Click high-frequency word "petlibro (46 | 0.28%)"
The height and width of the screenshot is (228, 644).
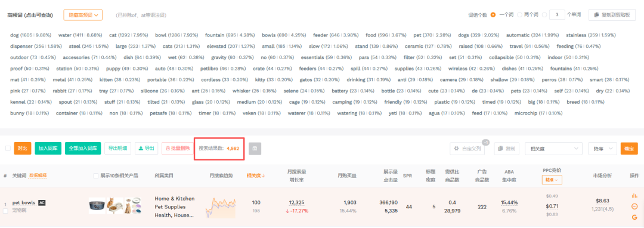tap(223, 68)
